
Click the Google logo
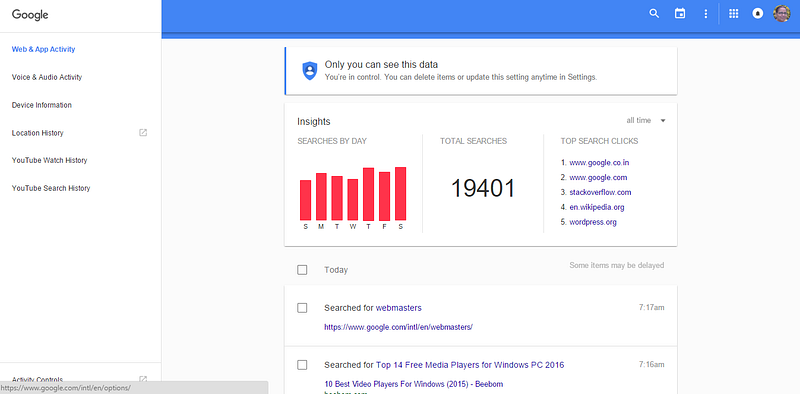(30, 15)
